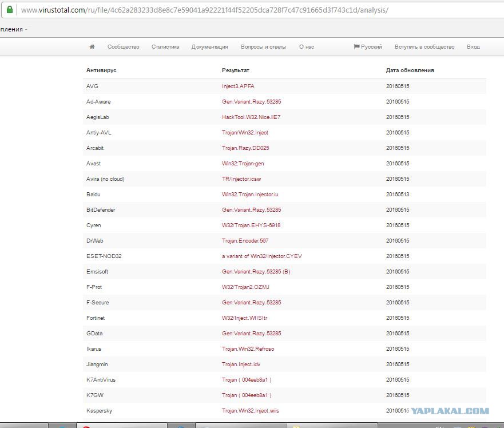Select the HackTool.W32.Nice.IIE7 result
Screen dimensions: 504x428
[x=251, y=117]
